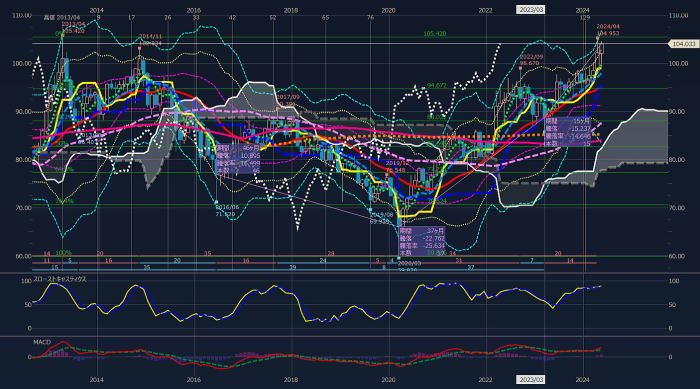
Task: Click the 33 bar count label
Action: pyautogui.click(x=196, y=18)
